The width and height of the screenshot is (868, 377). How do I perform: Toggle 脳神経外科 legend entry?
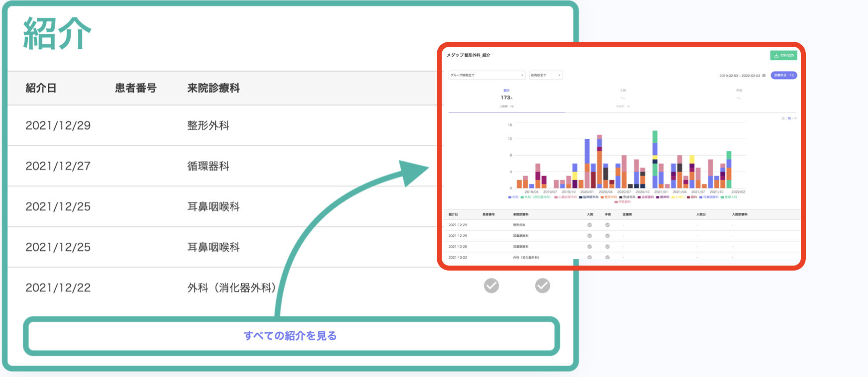[589, 197]
